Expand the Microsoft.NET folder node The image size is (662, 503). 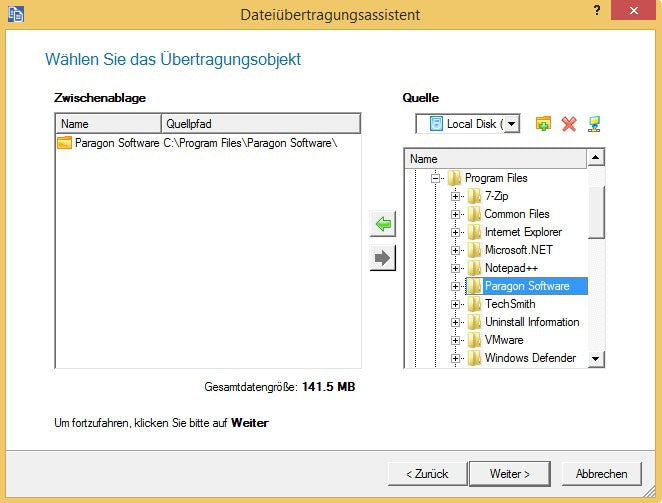pyautogui.click(x=455, y=250)
